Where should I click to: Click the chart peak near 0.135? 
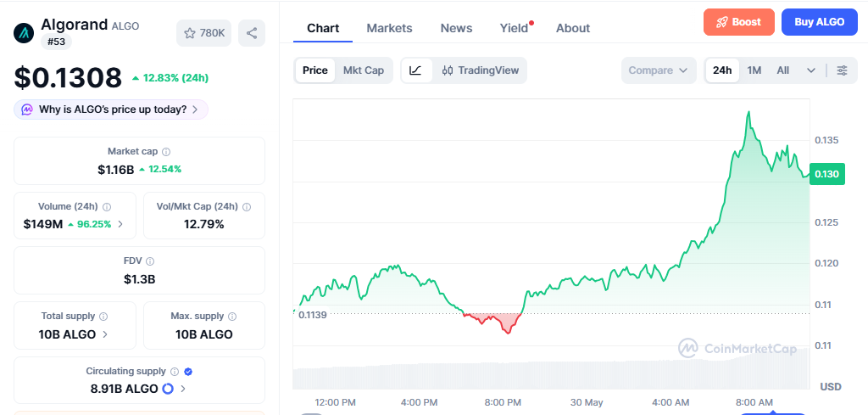click(749, 113)
